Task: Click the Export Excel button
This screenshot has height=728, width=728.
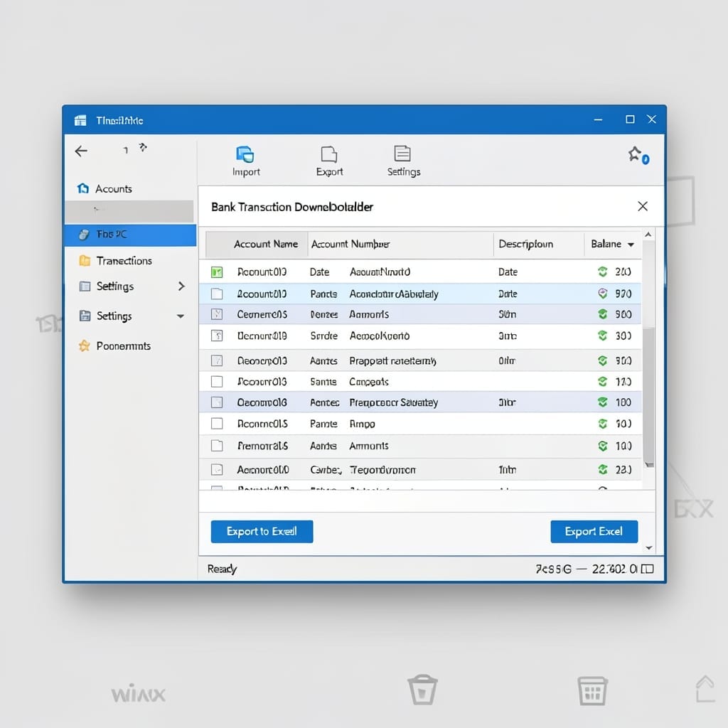Action: click(x=594, y=531)
